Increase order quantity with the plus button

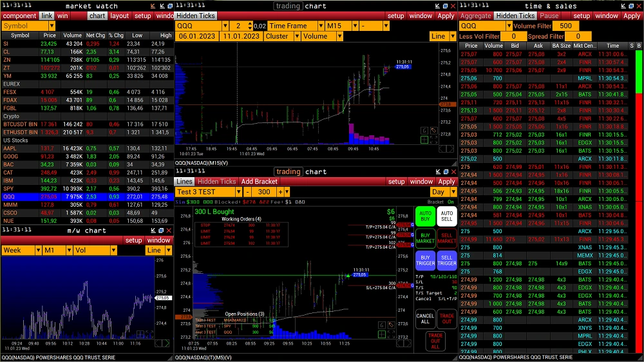(280, 192)
